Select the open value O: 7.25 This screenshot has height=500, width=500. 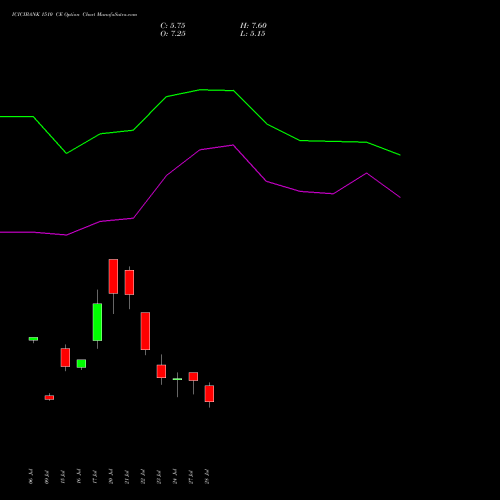173,34
